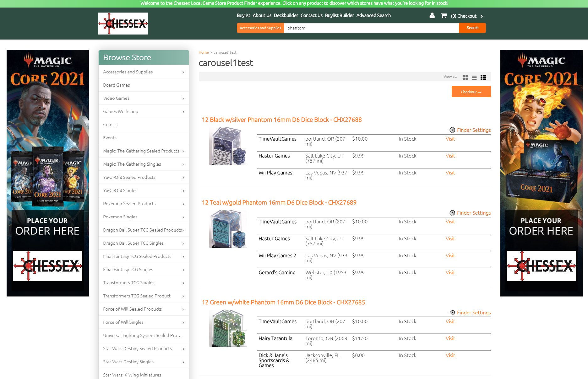Image resolution: width=588 pixels, height=379 pixels.
Task: Click the shopping cart icon
Action: (444, 15)
